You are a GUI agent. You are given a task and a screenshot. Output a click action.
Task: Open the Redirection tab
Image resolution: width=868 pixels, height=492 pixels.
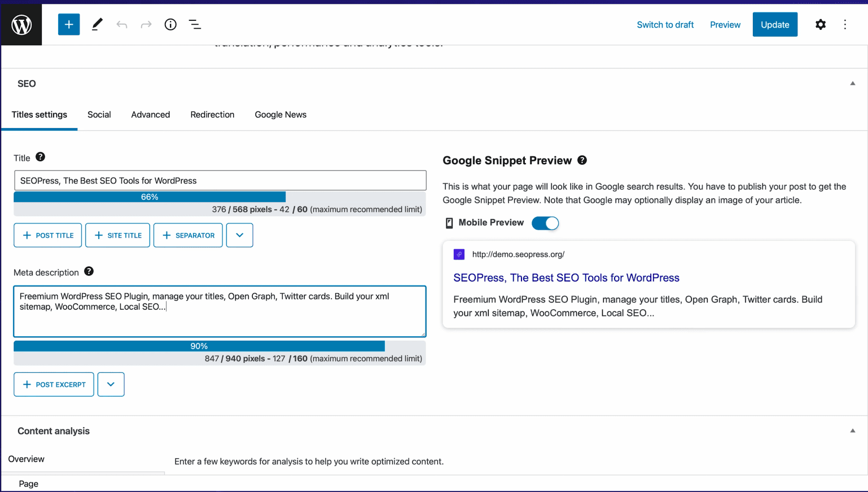(212, 115)
